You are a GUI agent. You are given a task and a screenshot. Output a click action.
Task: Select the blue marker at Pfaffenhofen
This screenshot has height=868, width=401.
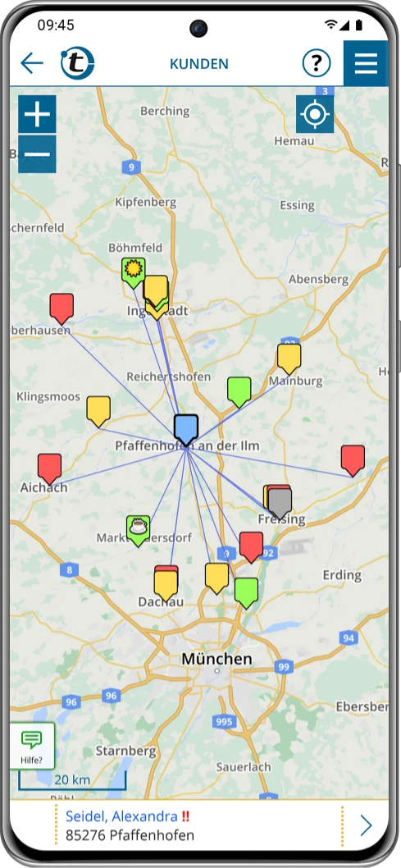[x=186, y=429]
